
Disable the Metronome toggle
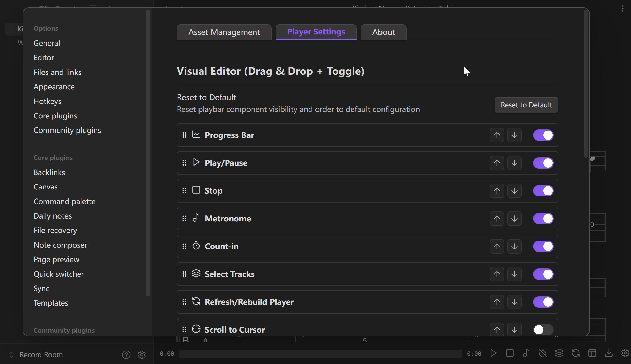point(543,219)
